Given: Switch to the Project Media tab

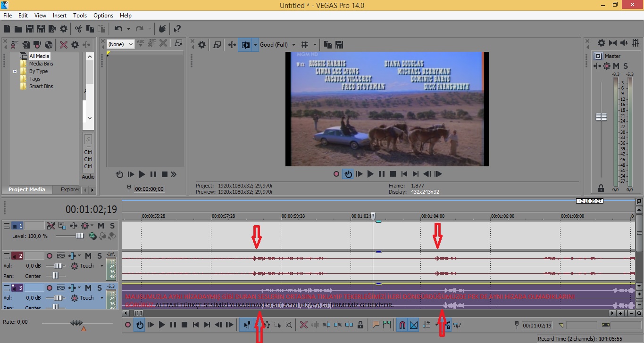Looking at the screenshot, I should 27,189.
